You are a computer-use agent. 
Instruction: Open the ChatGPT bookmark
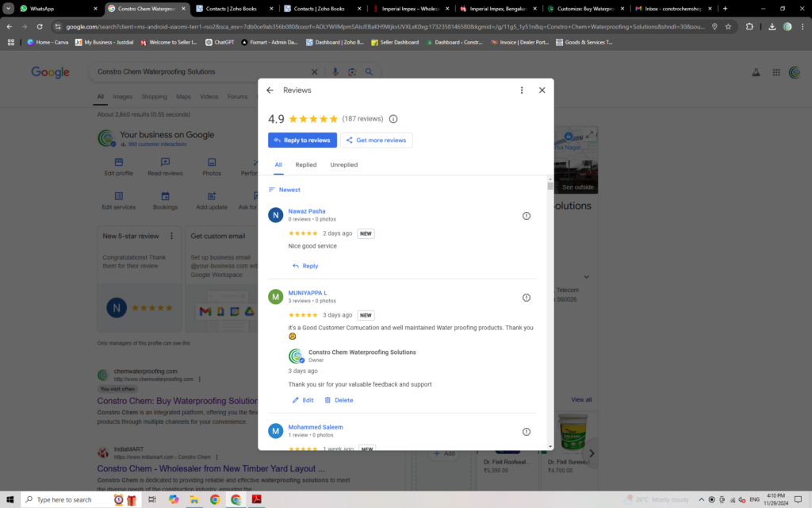tap(220, 43)
